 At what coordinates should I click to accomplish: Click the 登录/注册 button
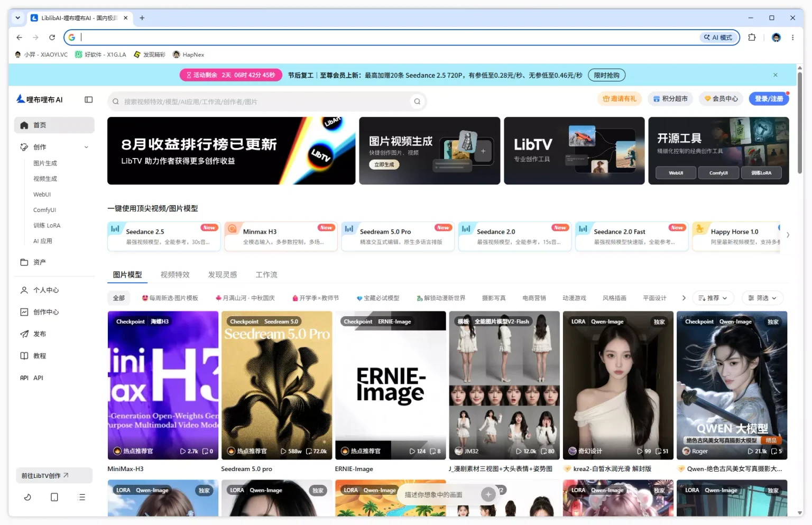(x=769, y=99)
